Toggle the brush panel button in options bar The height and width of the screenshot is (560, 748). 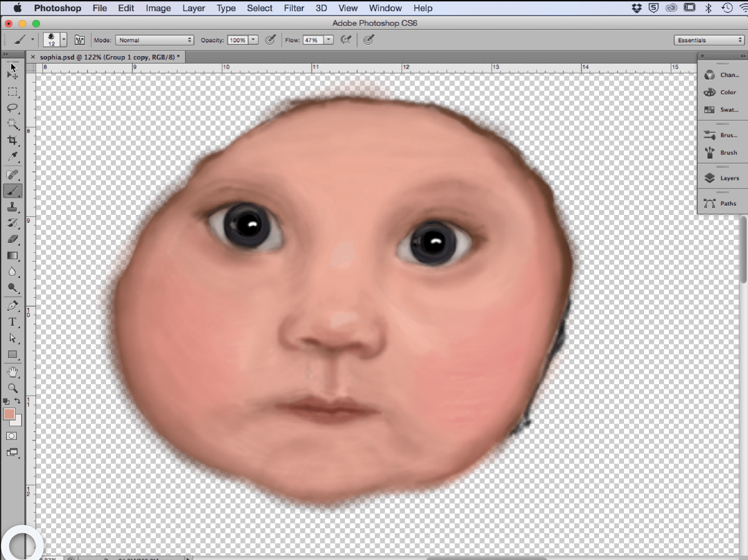pos(80,40)
